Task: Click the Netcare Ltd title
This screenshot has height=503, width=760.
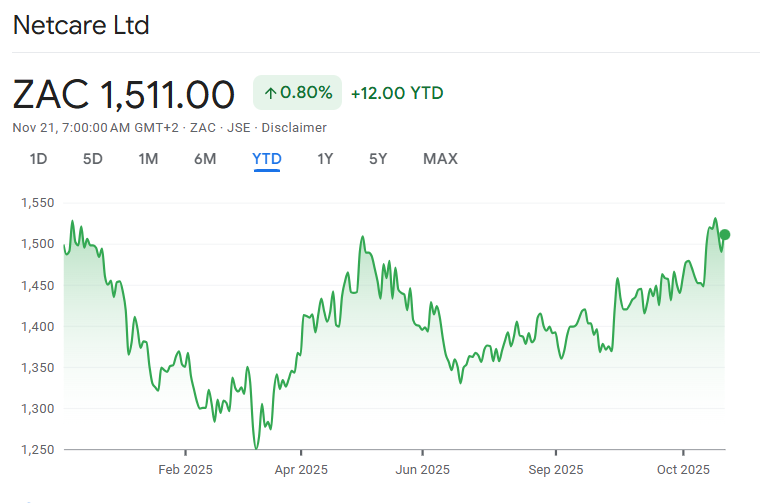Action: [x=81, y=25]
